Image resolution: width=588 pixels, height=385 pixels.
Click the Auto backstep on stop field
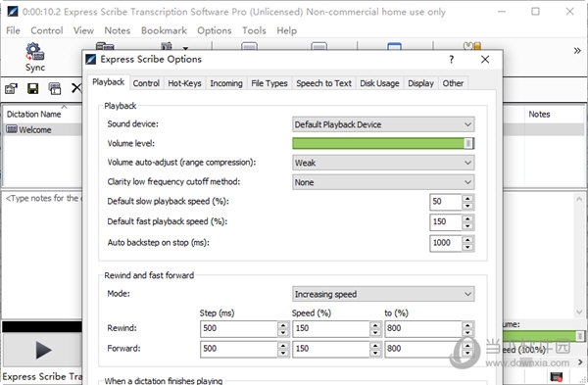tap(446, 243)
